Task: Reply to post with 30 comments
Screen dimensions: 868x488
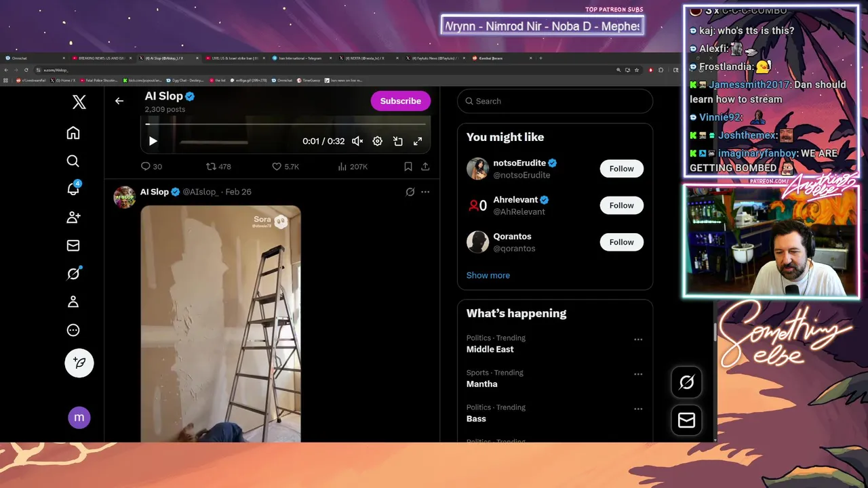Action: 151,166
